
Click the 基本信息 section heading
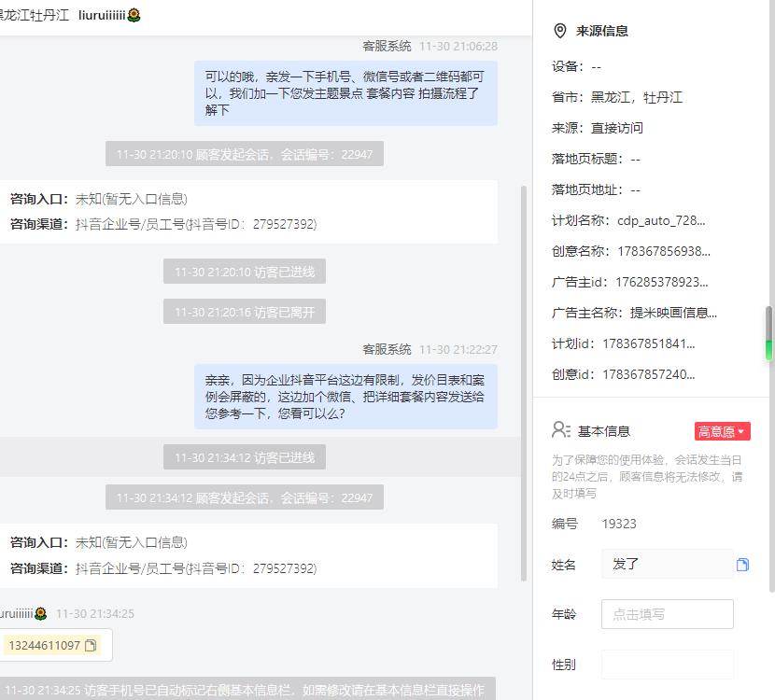(604, 431)
